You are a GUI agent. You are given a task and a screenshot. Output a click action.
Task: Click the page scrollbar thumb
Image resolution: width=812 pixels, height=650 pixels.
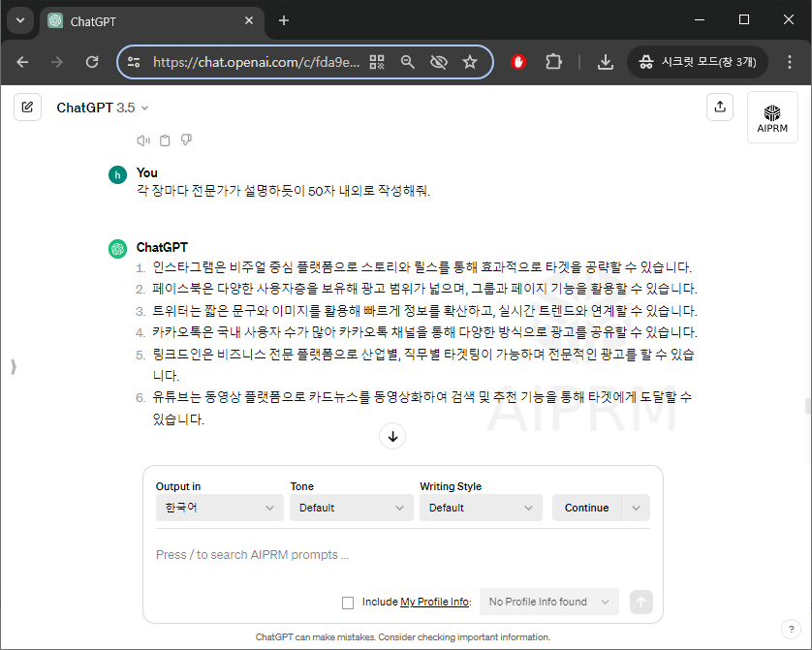[x=807, y=406]
